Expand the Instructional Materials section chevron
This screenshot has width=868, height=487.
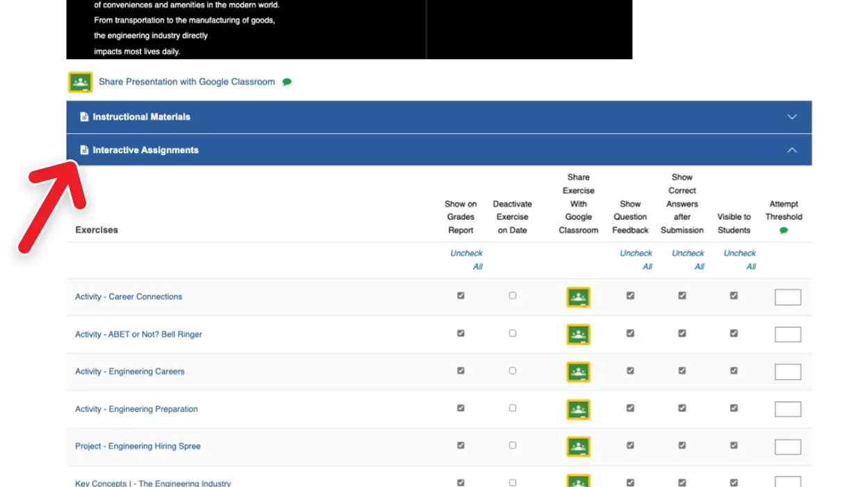[791, 117]
